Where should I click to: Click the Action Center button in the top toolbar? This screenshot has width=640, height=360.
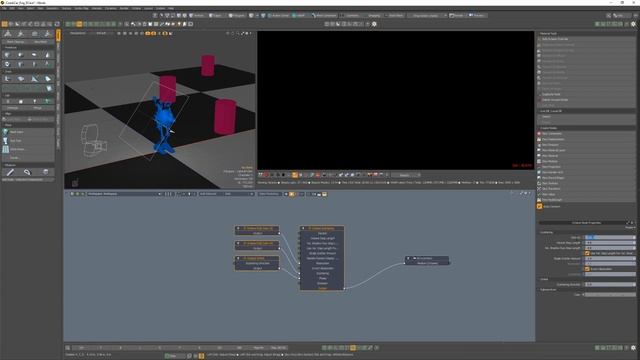pos(278,16)
